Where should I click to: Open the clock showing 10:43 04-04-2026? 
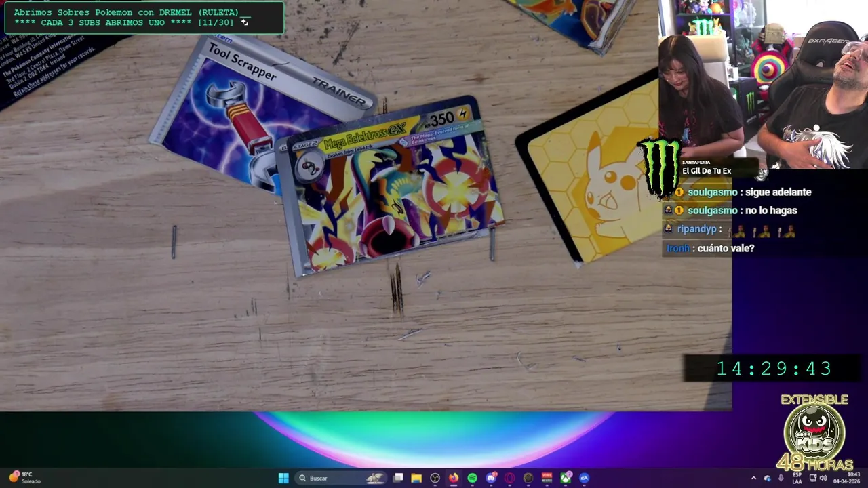click(846, 478)
